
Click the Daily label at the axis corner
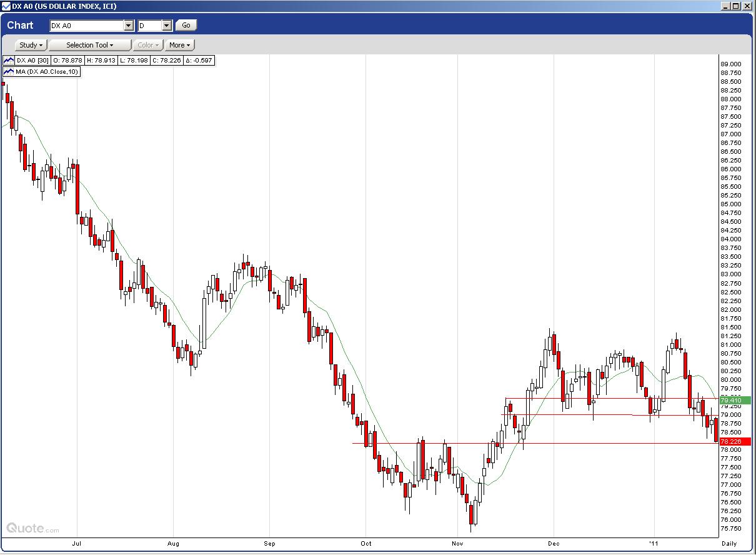(730, 544)
